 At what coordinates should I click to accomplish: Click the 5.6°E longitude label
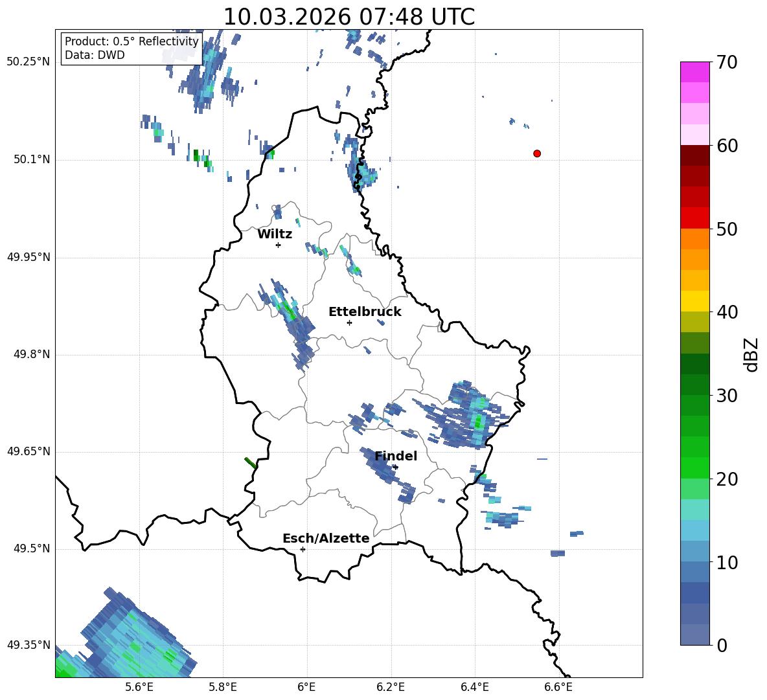(x=139, y=687)
